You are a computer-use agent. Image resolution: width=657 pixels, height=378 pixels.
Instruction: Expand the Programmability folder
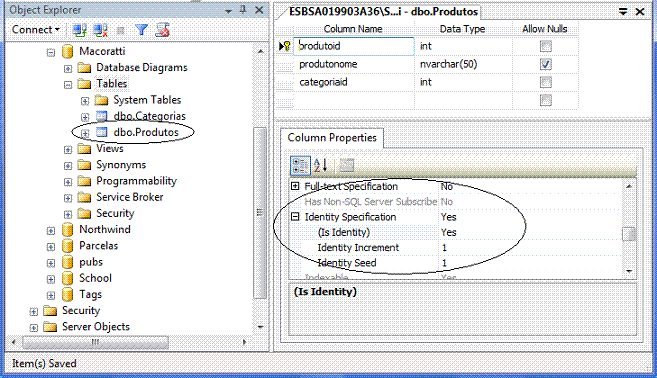[68, 182]
